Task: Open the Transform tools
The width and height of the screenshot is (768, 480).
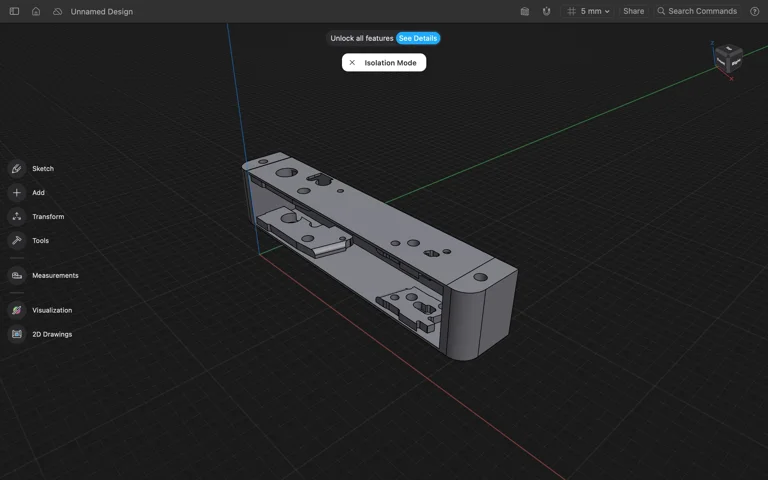Action: coord(17,217)
